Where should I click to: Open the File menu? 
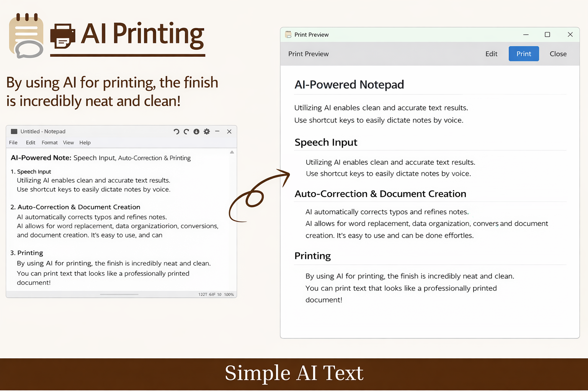click(13, 142)
